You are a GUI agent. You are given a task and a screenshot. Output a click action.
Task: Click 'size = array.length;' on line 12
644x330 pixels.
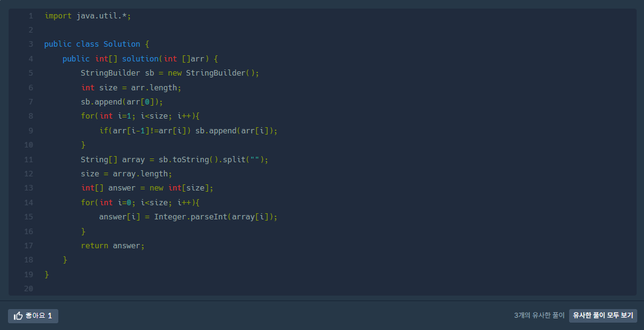126,174
